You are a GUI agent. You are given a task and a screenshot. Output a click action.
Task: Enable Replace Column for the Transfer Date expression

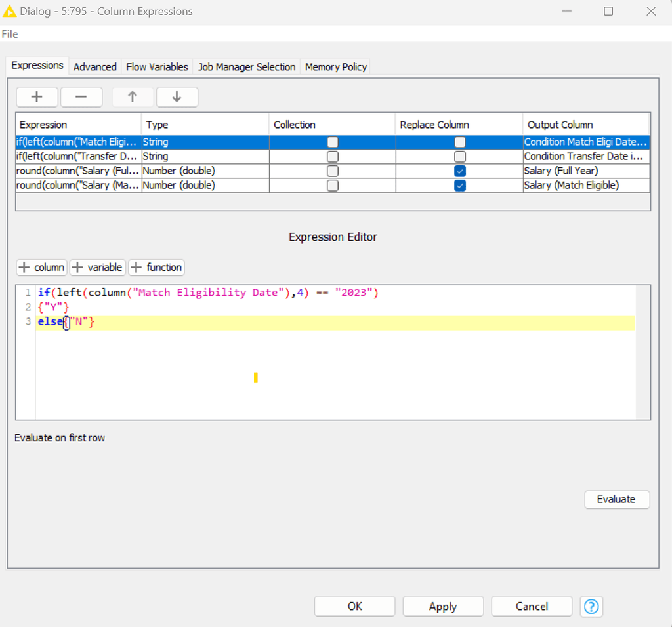(459, 156)
